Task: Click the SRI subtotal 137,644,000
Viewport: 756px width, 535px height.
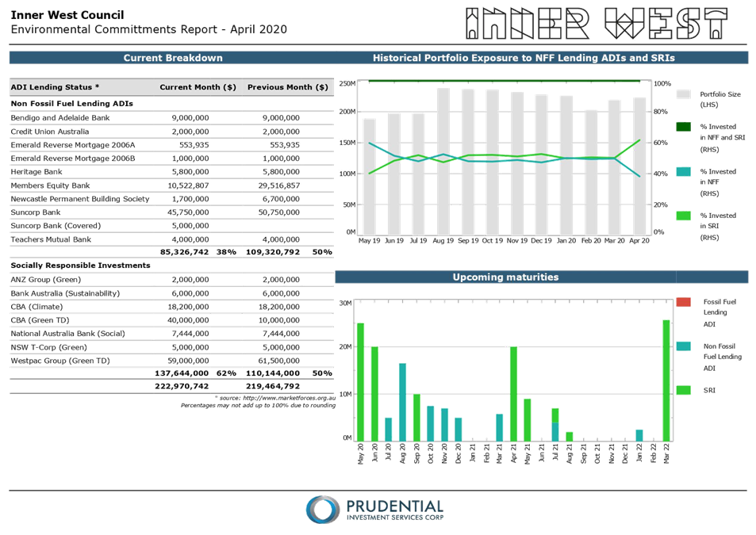Action: (x=182, y=373)
